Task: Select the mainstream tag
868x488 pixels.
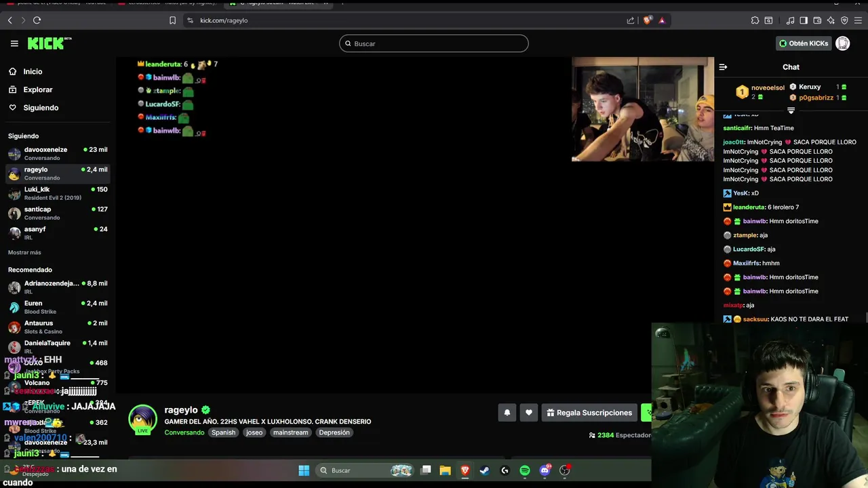Action: (290, 432)
